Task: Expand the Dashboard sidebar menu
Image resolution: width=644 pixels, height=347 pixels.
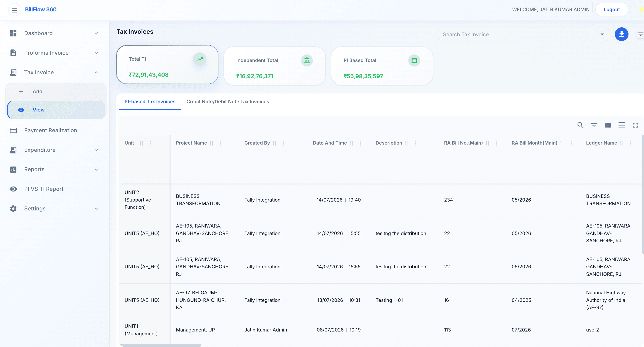Action: click(x=96, y=33)
